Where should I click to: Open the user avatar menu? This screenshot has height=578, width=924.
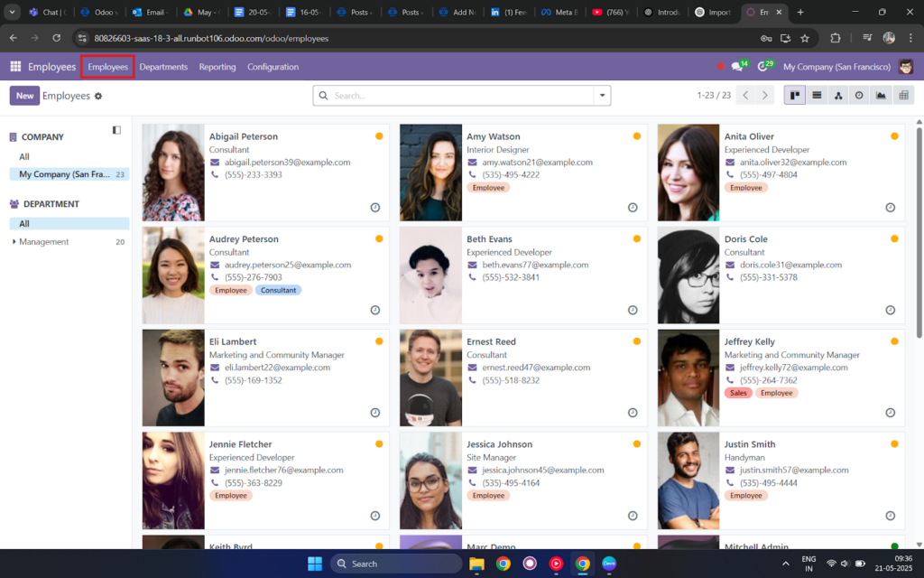[906, 67]
